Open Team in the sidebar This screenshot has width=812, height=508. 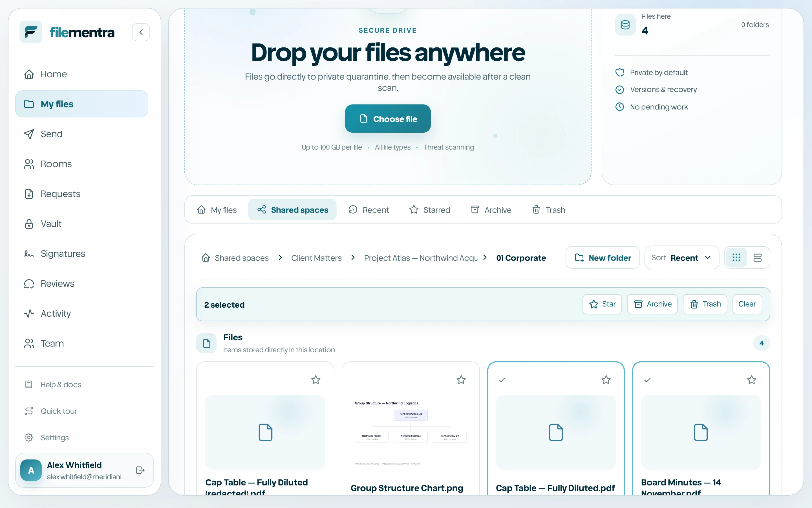point(81,343)
